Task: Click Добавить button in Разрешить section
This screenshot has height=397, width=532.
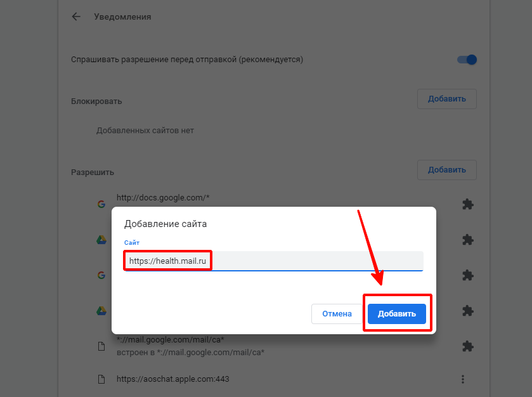Action: point(447,170)
